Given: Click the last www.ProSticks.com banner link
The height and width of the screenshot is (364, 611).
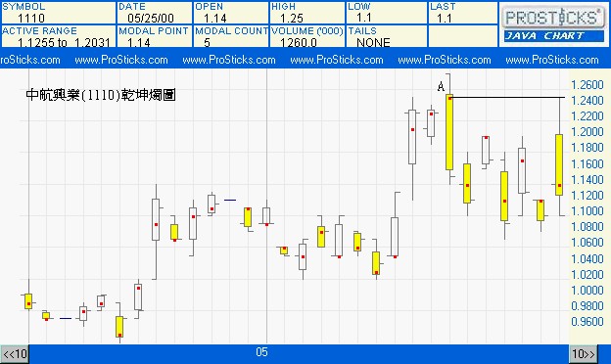Looking at the screenshot, I should pyautogui.click(x=552, y=60).
